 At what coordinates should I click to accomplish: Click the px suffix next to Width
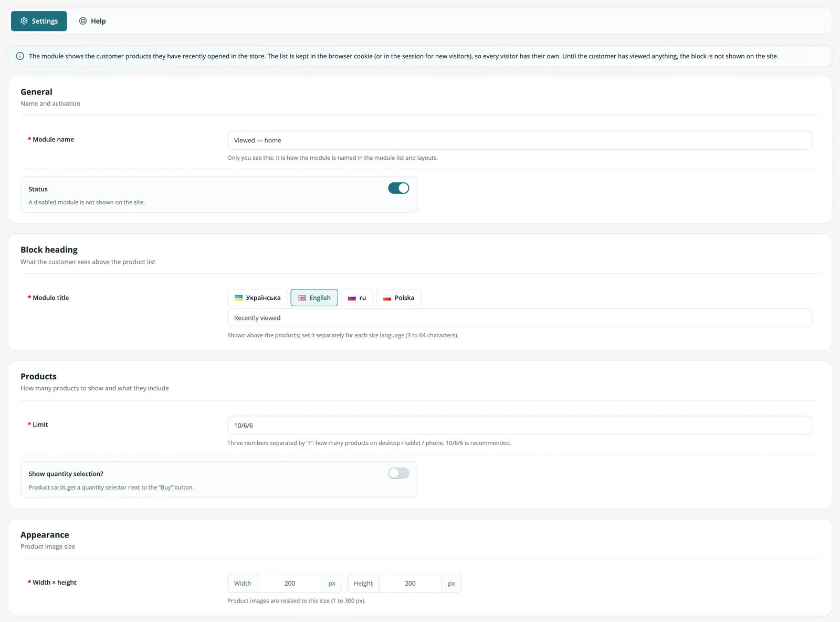point(332,584)
